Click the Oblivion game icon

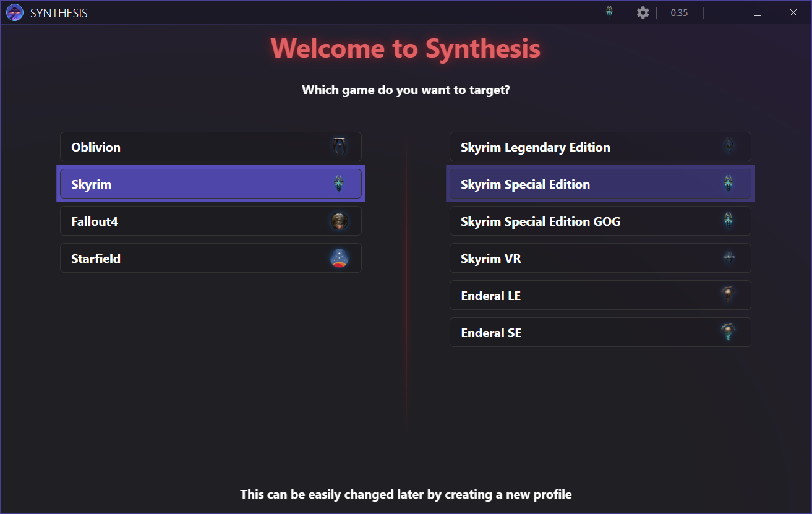[x=339, y=147]
